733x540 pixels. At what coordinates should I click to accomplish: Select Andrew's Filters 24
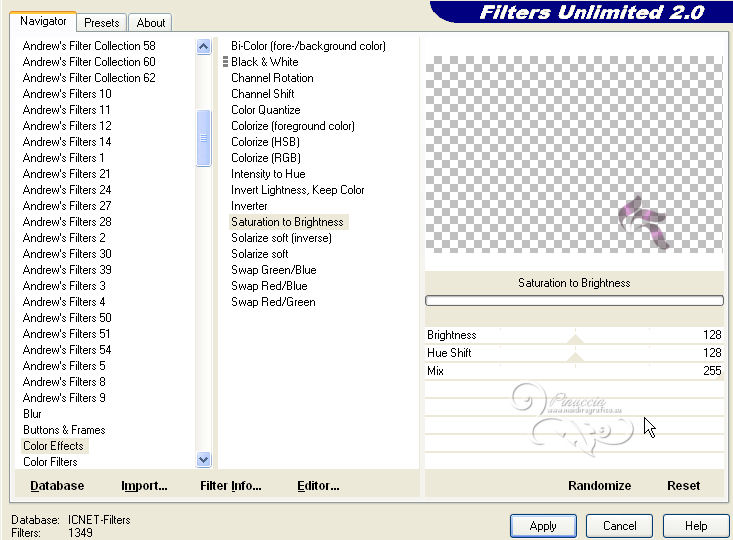coord(67,190)
